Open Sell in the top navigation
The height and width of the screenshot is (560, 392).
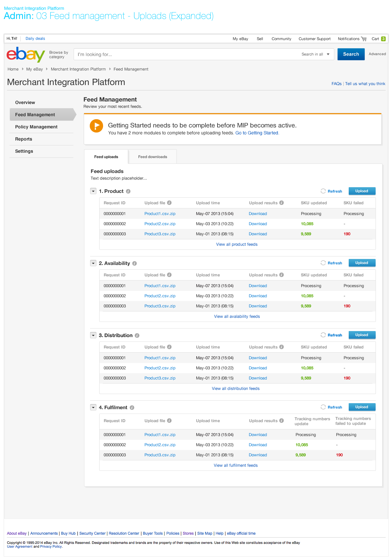coord(260,39)
